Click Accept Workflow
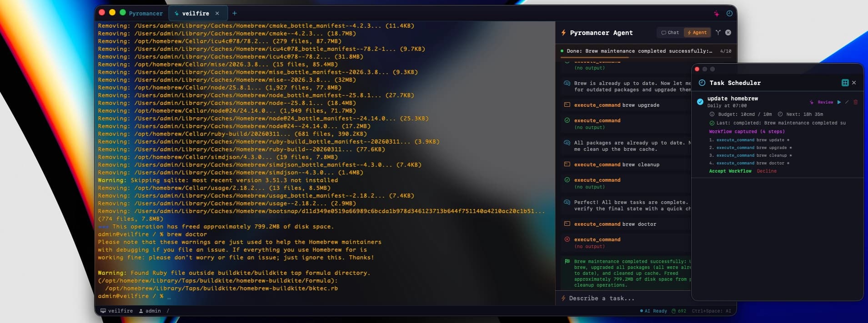 click(730, 171)
